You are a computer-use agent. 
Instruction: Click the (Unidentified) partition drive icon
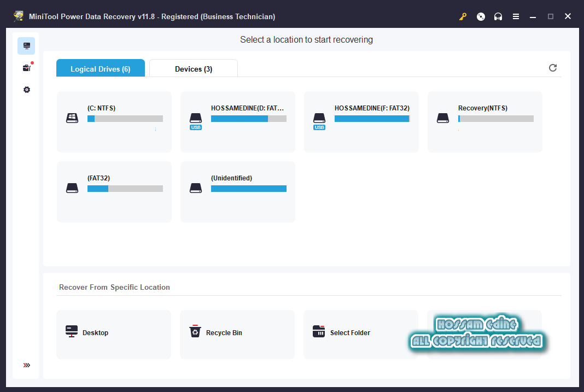pyautogui.click(x=196, y=188)
